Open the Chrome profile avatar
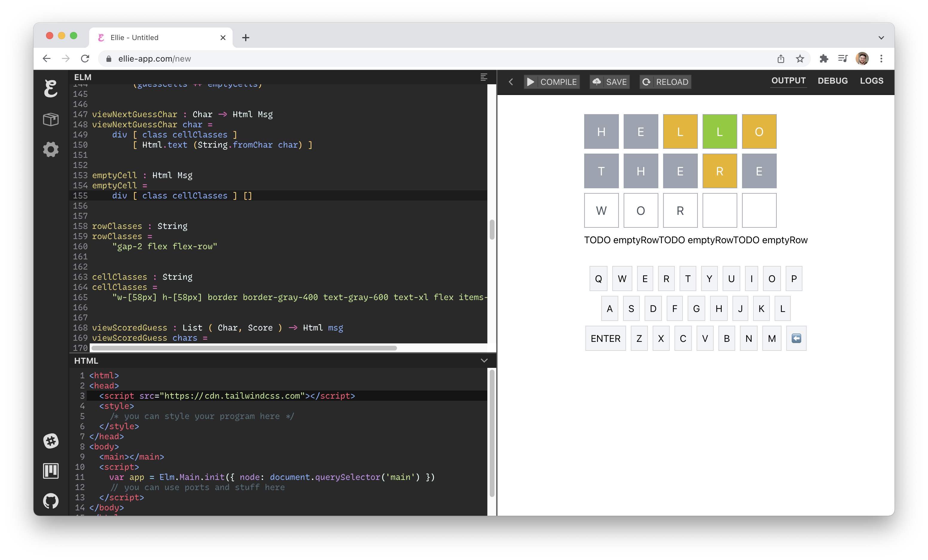 (862, 58)
